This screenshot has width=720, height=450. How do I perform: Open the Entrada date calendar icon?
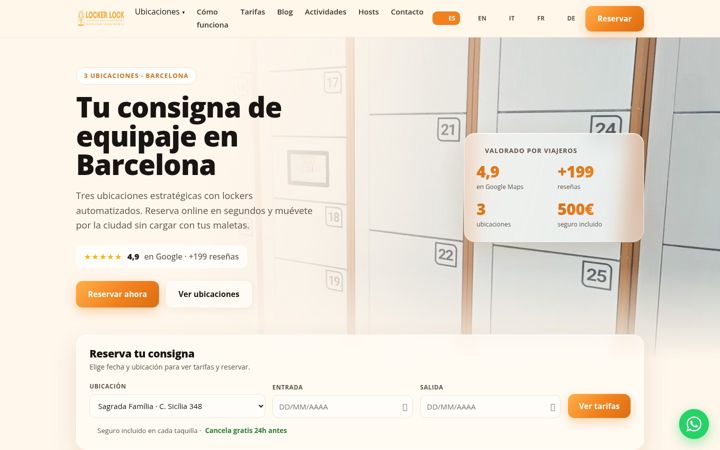[405, 407]
